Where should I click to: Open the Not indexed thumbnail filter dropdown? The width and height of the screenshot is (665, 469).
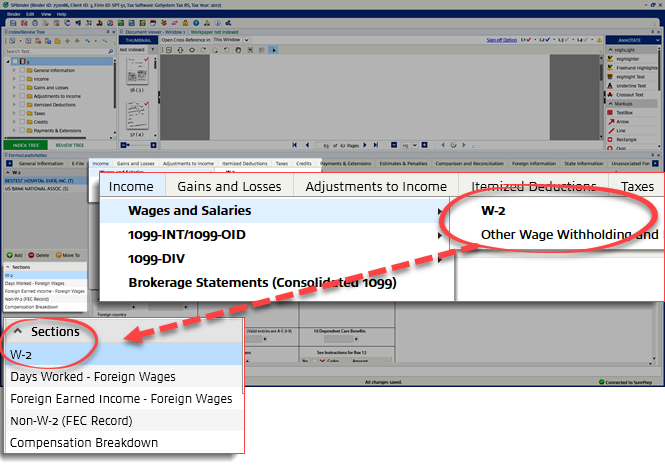pos(153,50)
